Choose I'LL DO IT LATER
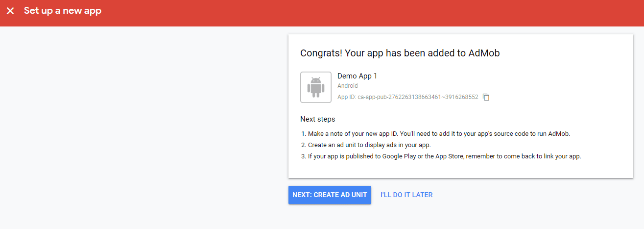This screenshot has width=644, height=229. 406,195
